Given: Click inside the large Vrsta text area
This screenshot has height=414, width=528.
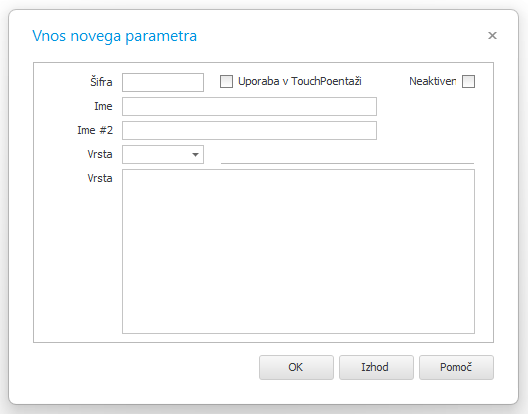Looking at the screenshot, I should coord(298,252).
